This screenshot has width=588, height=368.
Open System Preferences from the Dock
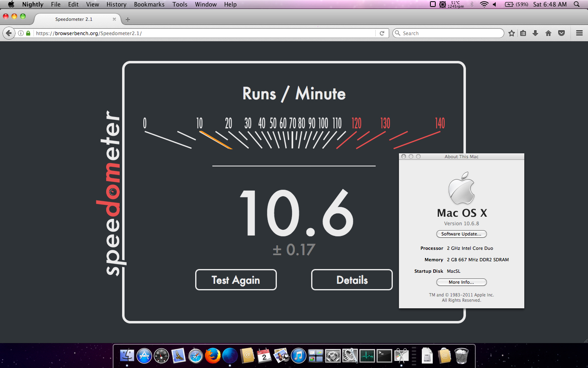[333, 355]
